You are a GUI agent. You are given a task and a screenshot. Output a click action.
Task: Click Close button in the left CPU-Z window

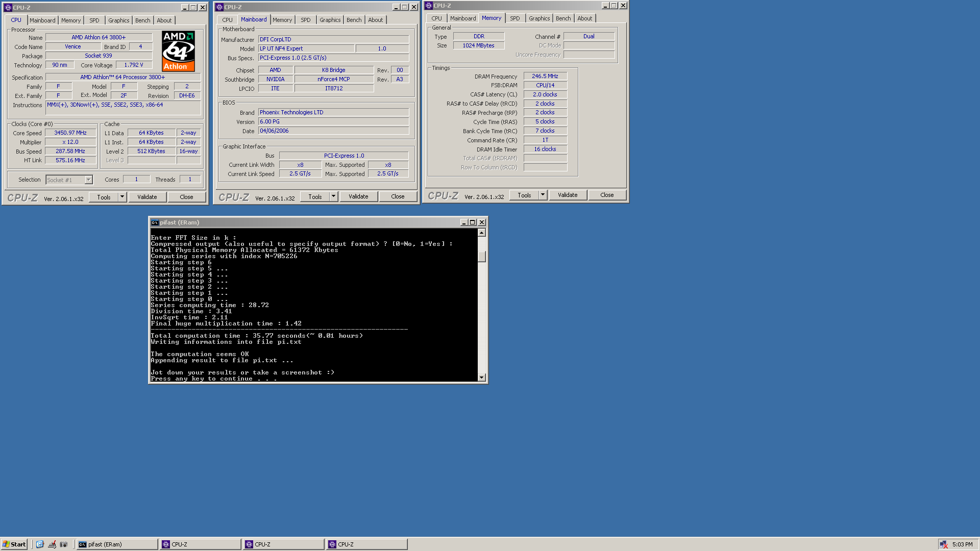click(x=186, y=197)
